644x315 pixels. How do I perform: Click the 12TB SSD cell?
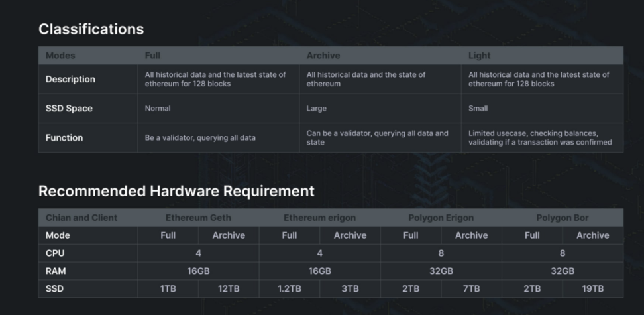229,288
